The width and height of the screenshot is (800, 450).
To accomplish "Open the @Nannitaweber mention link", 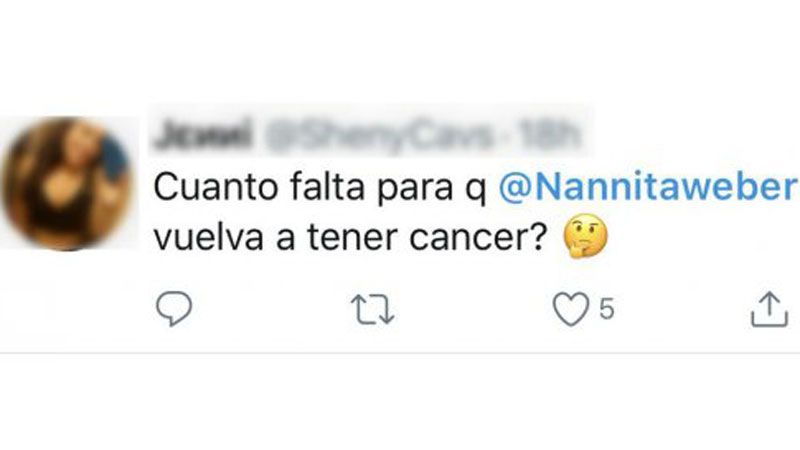I will [x=648, y=187].
